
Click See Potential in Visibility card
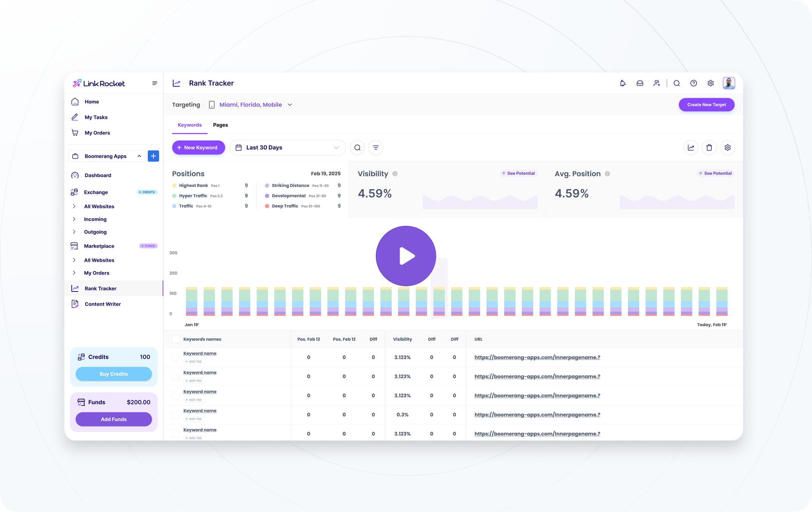[x=518, y=173]
